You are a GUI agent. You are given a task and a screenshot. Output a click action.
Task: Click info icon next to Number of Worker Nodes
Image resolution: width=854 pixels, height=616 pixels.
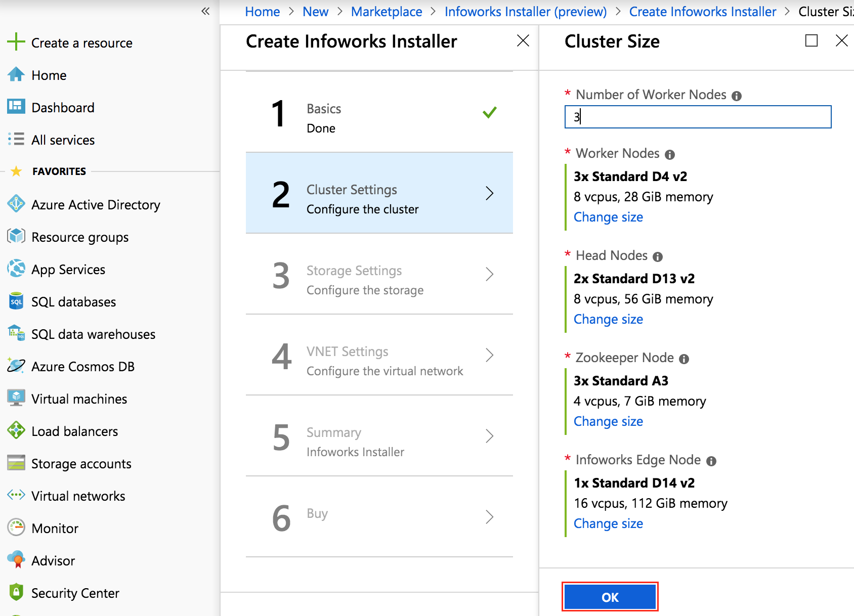point(737,96)
